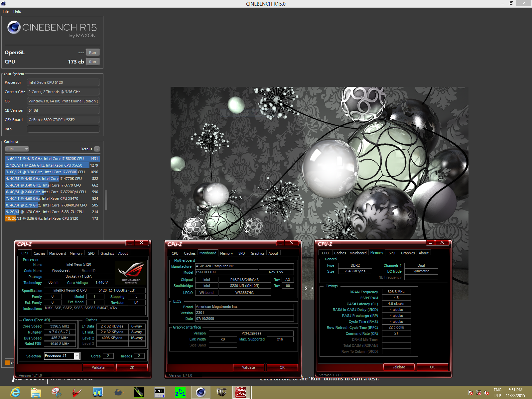Open File Explorer from the taskbar
Image resolution: width=532 pixels, height=399 pixels.
tap(36, 392)
